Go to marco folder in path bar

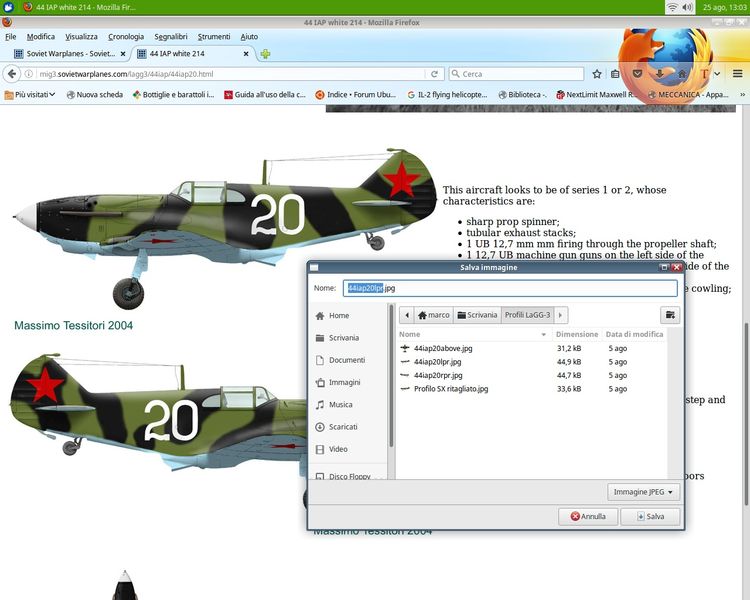click(433, 315)
